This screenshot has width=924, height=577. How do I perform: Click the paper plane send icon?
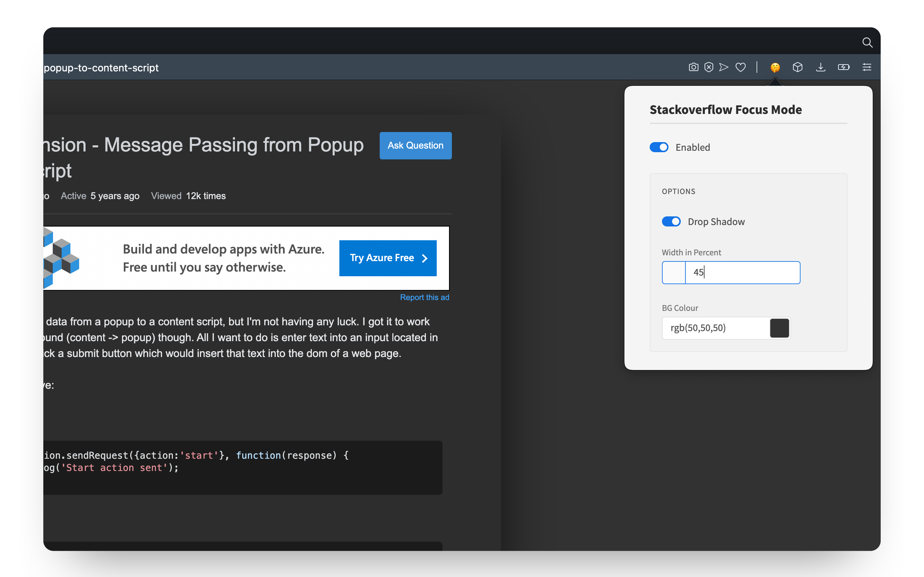(x=724, y=67)
